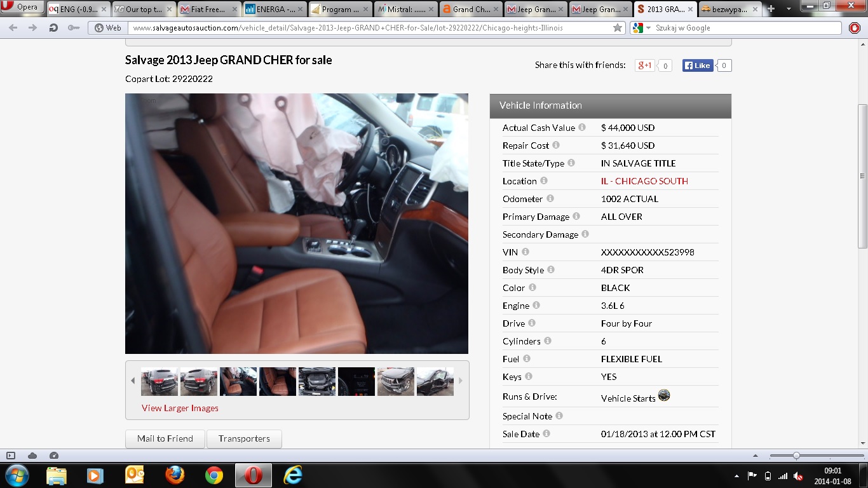This screenshot has width=868, height=488.
Task: Toggle the Opera panels button in status bar
Action: pyautogui.click(x=11, y=456)
